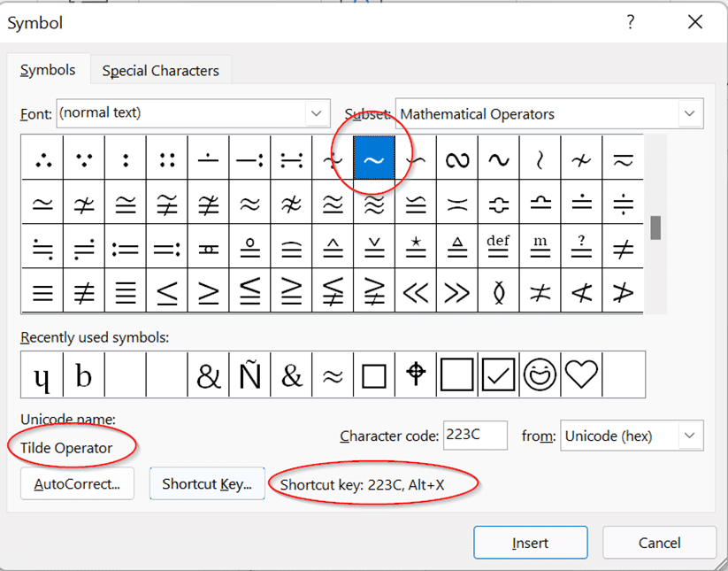Choose the sine wave symbol
The width and height of the screenshot is (728, 571).
[499, 158]
